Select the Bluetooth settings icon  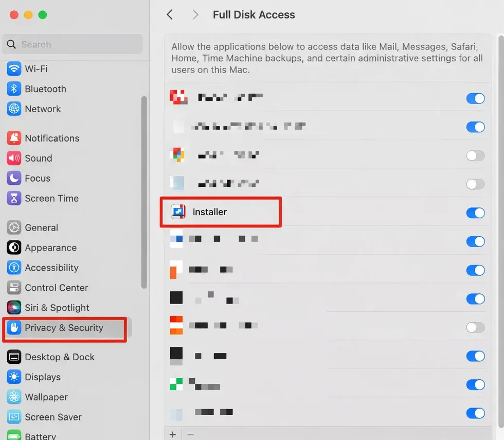point(14,89)
